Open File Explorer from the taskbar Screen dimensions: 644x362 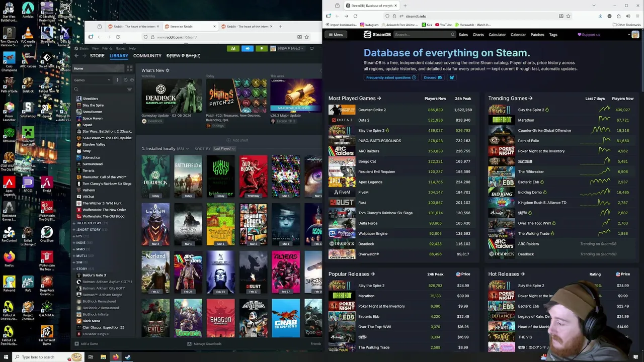tap(103, 357)
